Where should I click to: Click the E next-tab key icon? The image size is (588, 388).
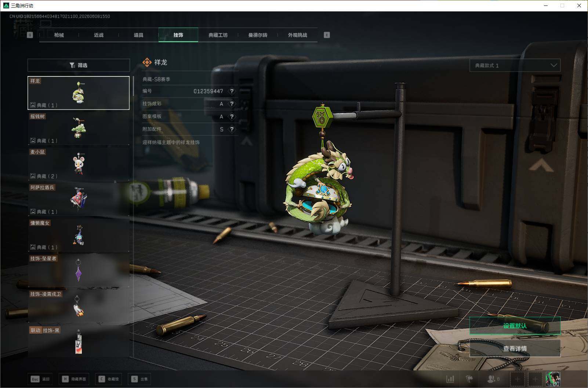[327, 35]
